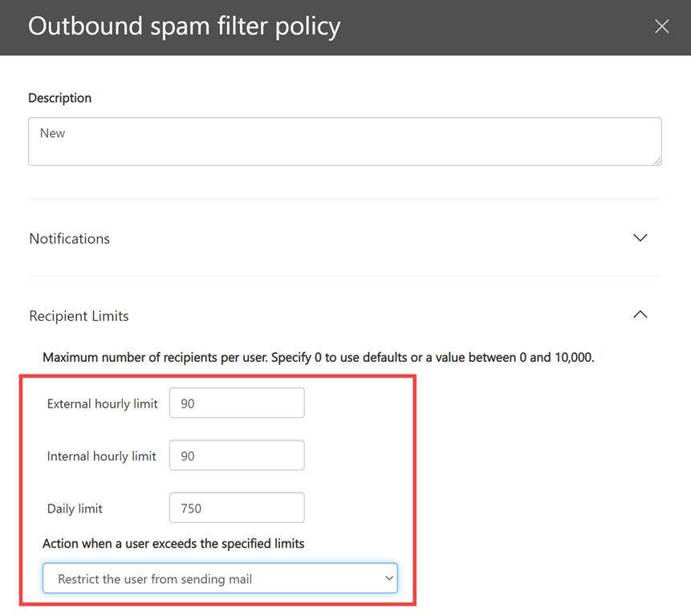Expand the Notifications section chevron
The width and height of the screenshot is (691, 616).
[x=640, y=238]
